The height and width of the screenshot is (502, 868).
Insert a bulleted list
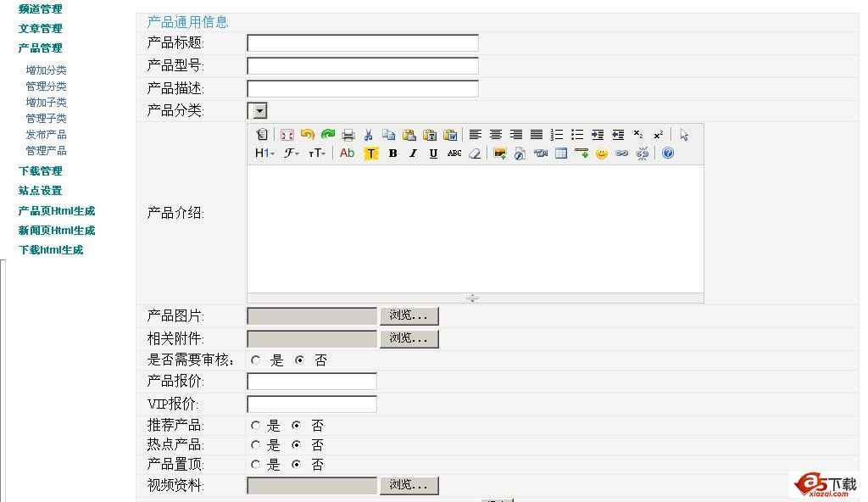(x=577, y=135)
